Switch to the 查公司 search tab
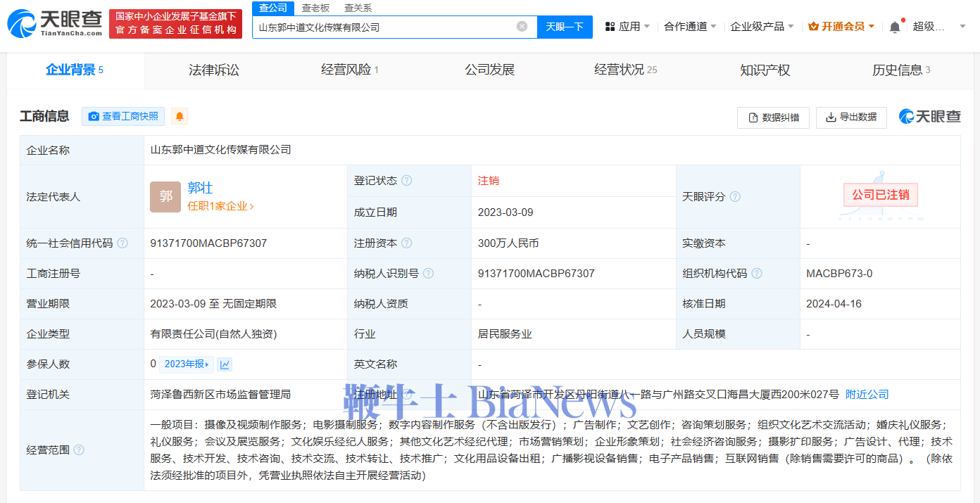Screen dimensions: 980x503 (273, 8)
